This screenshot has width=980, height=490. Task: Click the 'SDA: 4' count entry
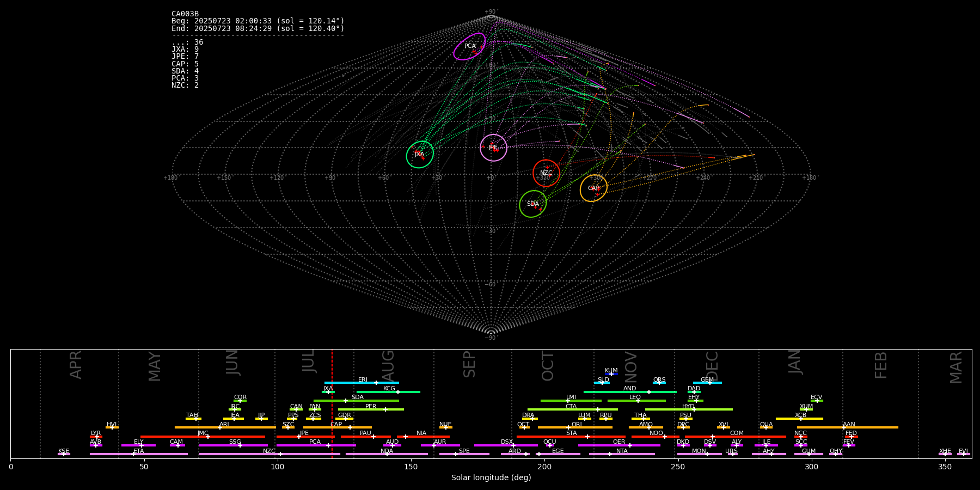pyautogui.click(x=185, y=71)
